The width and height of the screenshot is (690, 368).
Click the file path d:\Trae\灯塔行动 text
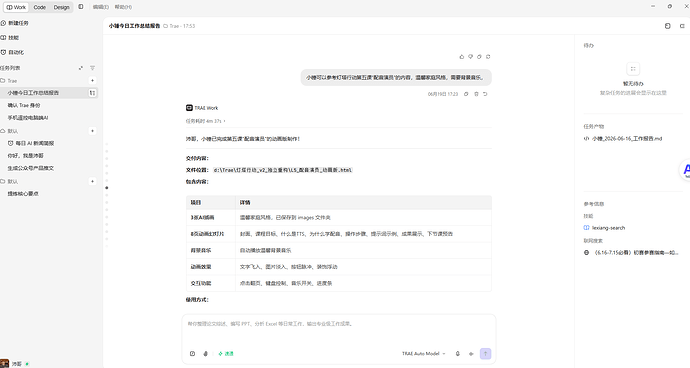pyautogui.click(x=283, y=170)
